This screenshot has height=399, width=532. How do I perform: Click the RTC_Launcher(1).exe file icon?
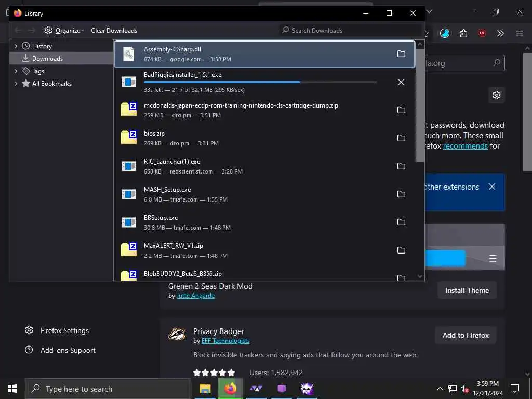pyautogui.click(x=129, y=166)
